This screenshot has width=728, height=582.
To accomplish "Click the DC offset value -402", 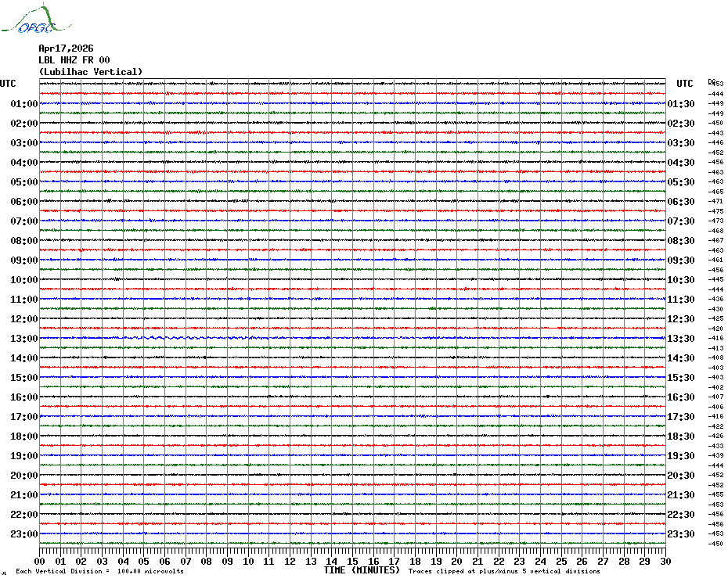I will pos(715,387).
